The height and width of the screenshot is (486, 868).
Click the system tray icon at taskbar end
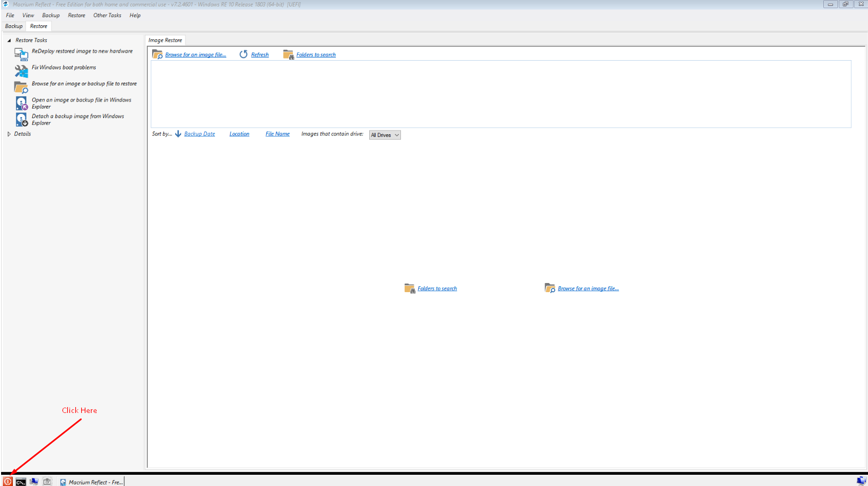(861, 481)
